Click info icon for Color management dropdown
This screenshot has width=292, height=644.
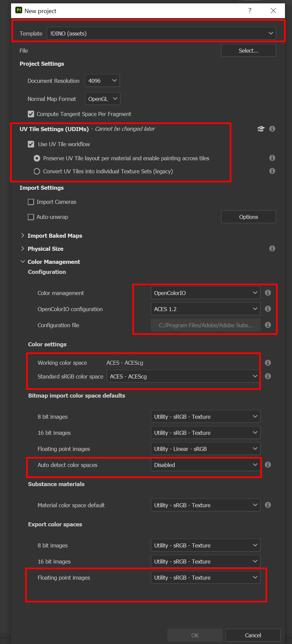click(268, 293)
